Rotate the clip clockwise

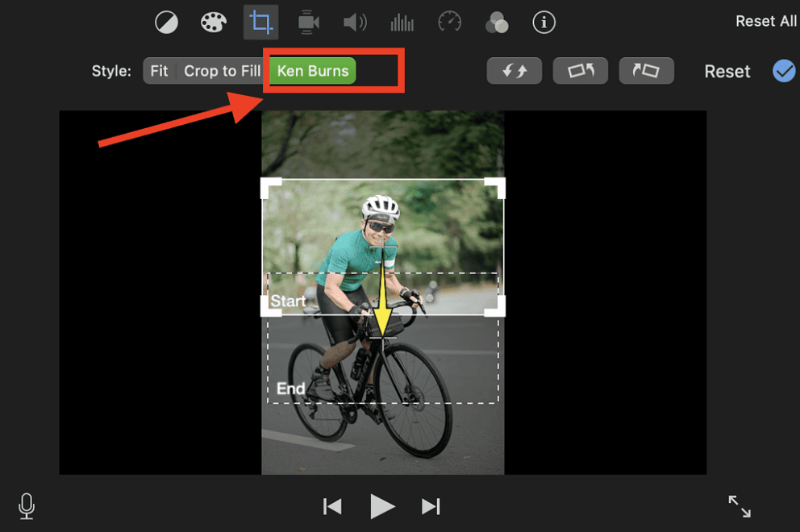[647, 71]
